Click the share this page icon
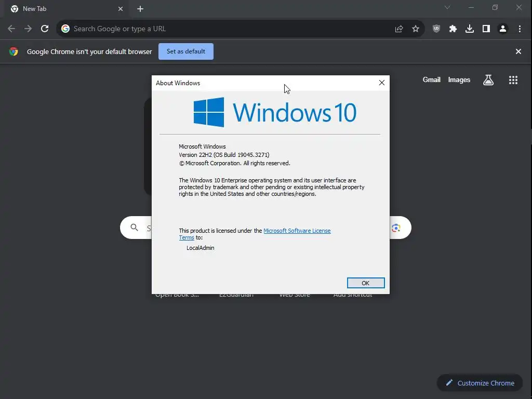Viewport: 532px width, 399px height. [x=399, y=29]
